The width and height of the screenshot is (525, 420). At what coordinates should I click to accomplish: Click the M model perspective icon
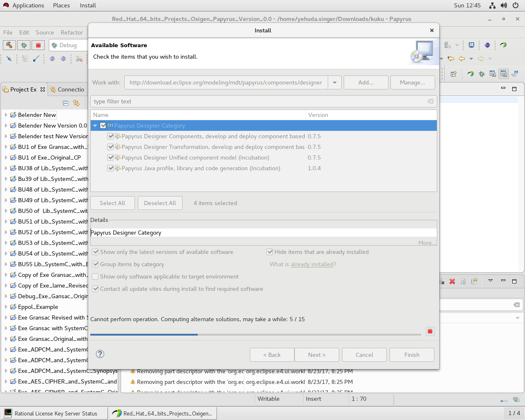(515, 74)
